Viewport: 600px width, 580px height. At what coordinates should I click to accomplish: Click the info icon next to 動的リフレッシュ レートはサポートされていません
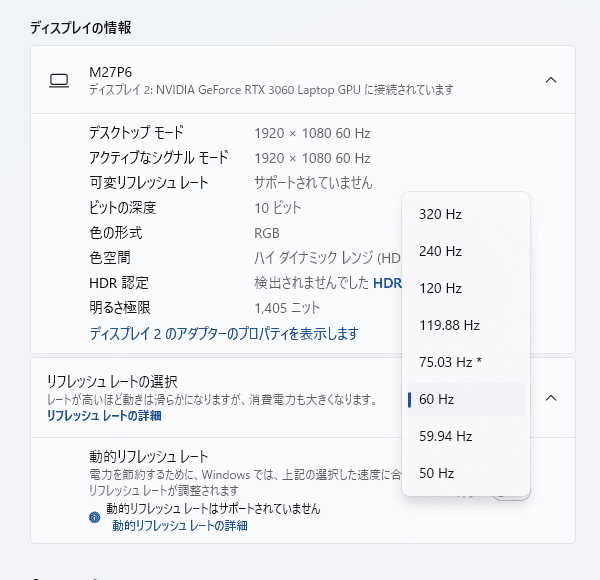95,517
